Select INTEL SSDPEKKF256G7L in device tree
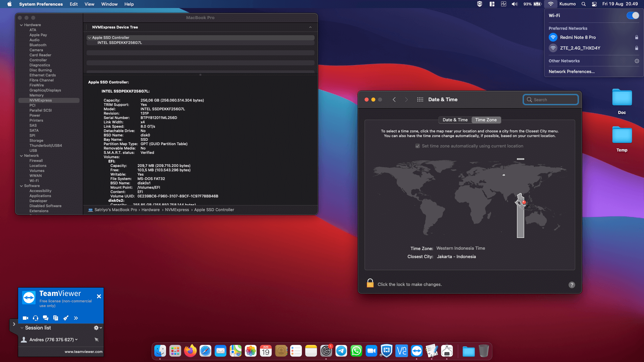Image resolution: width=644 pixels, height=362 pixels. (201, 43)
